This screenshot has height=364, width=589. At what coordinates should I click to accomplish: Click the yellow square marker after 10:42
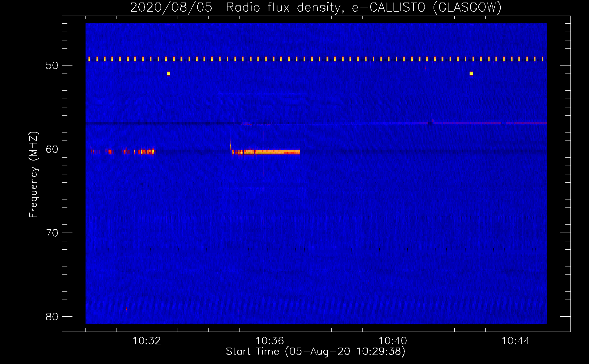click(471, 74)
